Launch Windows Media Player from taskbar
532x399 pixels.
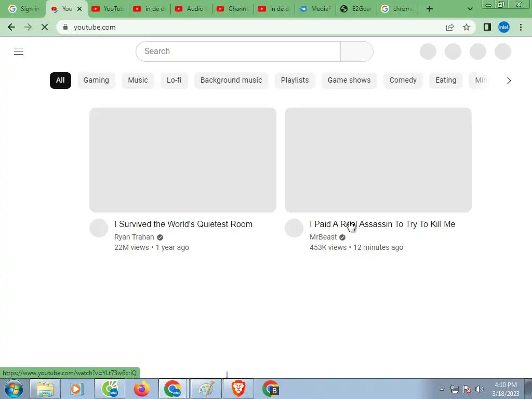(77, 389)
